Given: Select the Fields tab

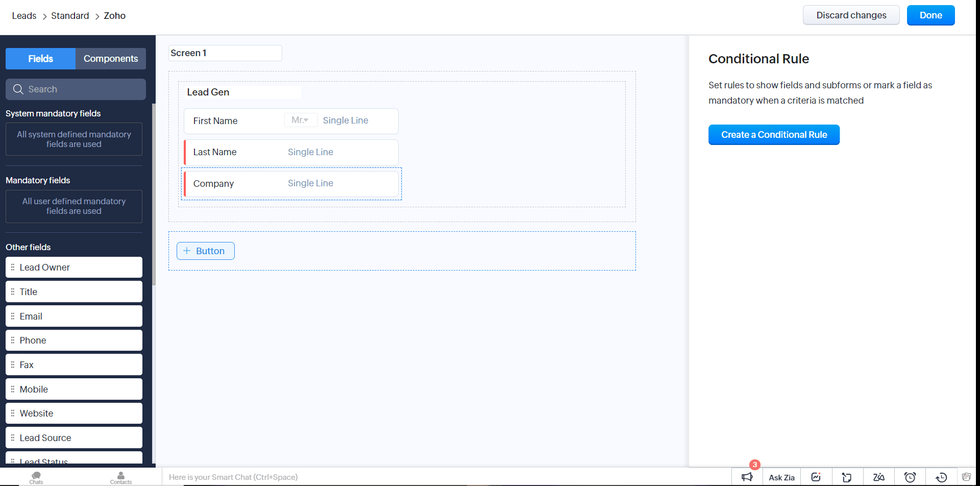Looking at the screenshot, I should pos(40,59).
